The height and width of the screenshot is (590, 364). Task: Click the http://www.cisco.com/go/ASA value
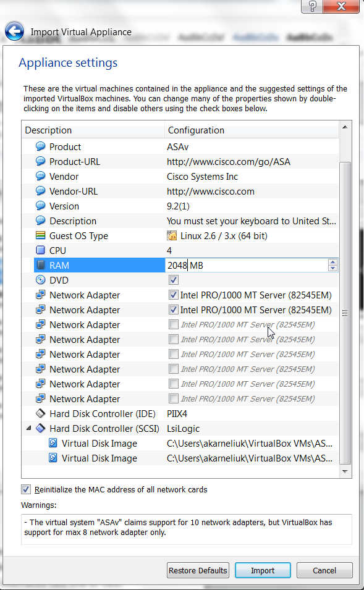tap(229, 162)
